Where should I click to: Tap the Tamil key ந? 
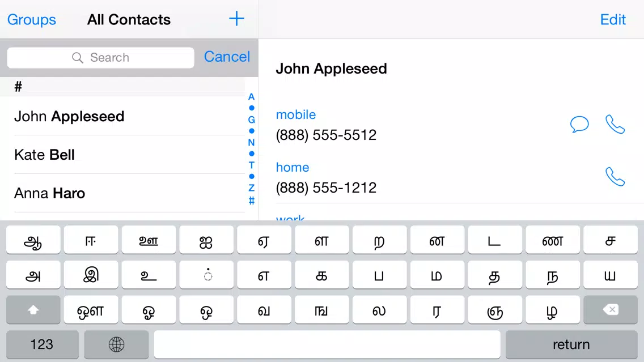tap(553, 275)
